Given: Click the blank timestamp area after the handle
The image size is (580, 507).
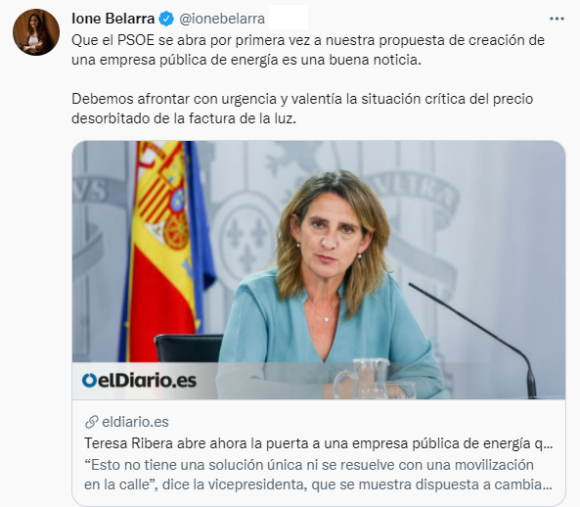Looking at the screenshot, I should [x=288, y=17].
